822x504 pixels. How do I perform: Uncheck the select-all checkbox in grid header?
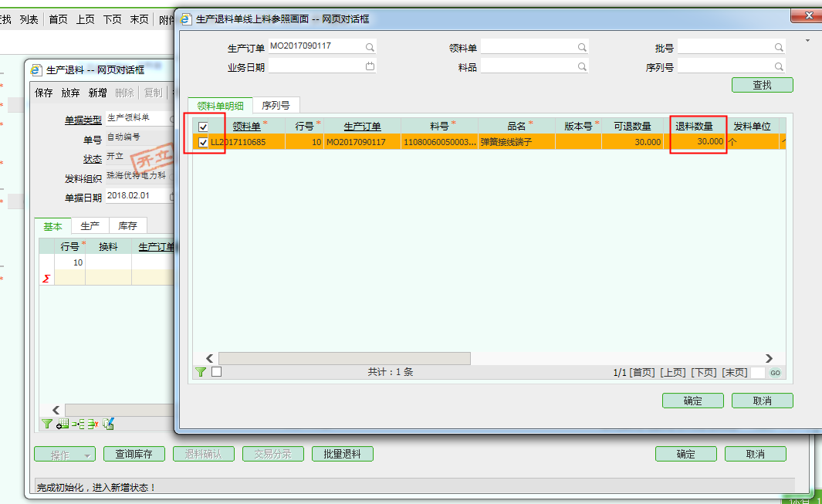coord(203,127)
